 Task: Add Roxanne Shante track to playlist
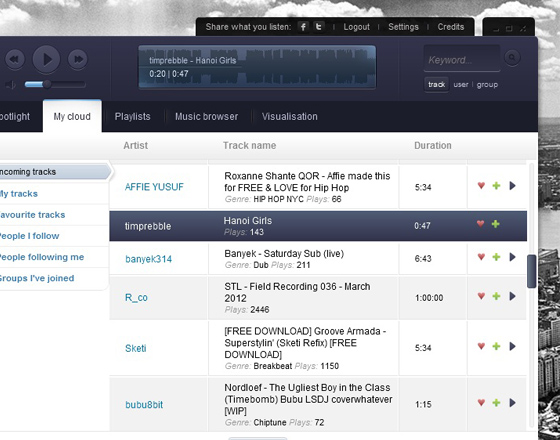496,185
